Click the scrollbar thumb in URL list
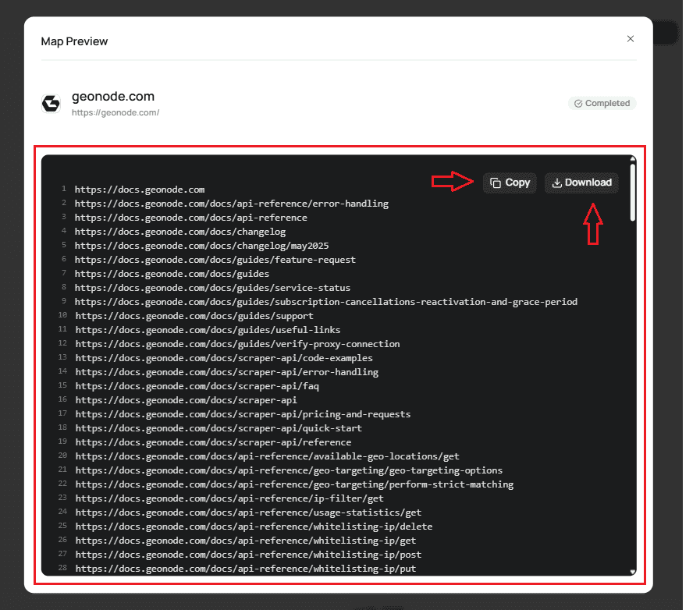The height and width of the screenshot is (610, 700). click(633, 192)
